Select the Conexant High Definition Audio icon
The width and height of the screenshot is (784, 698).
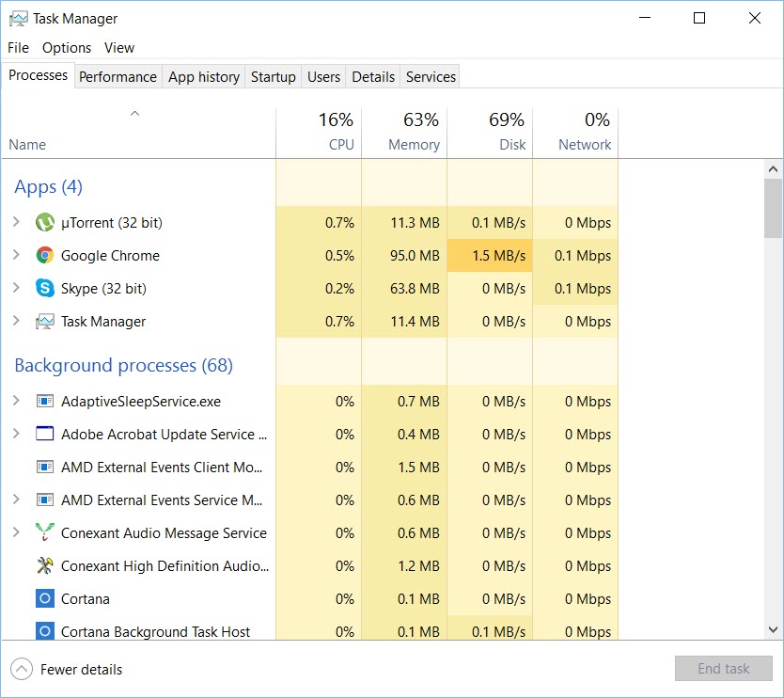pos(44,565)
